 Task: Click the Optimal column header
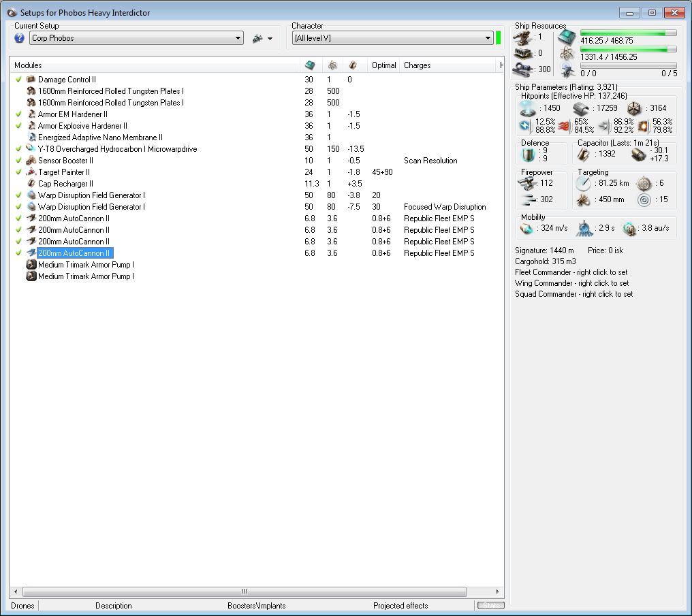tap(383, 65)
